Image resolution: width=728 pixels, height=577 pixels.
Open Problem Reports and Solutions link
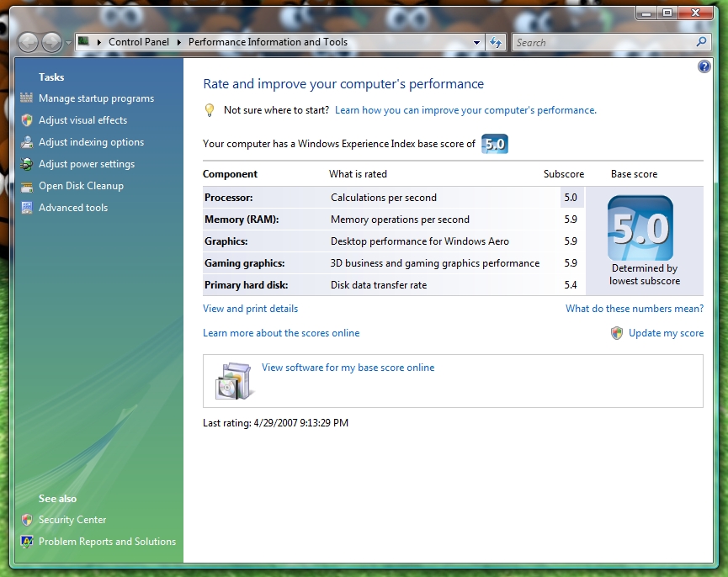click(x=107, y=542)
